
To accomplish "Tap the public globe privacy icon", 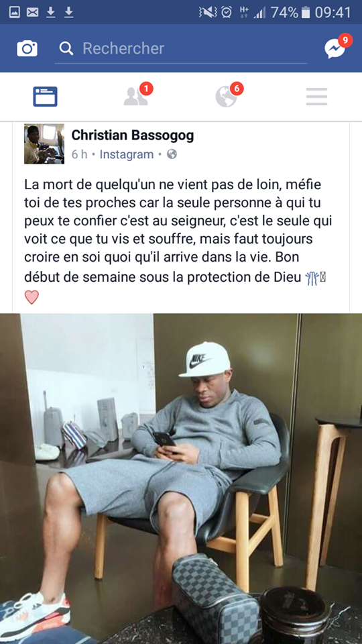I will [x=172, y=154].
